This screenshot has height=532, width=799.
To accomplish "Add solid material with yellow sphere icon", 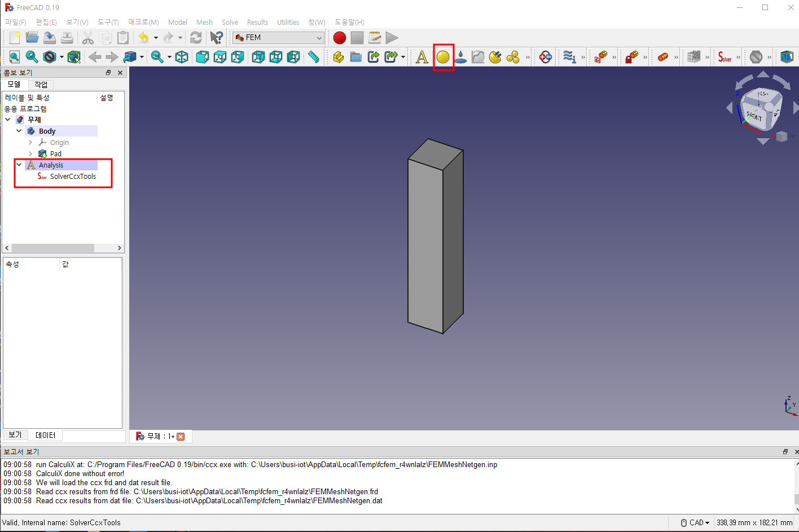I will (x=443, y=57).
